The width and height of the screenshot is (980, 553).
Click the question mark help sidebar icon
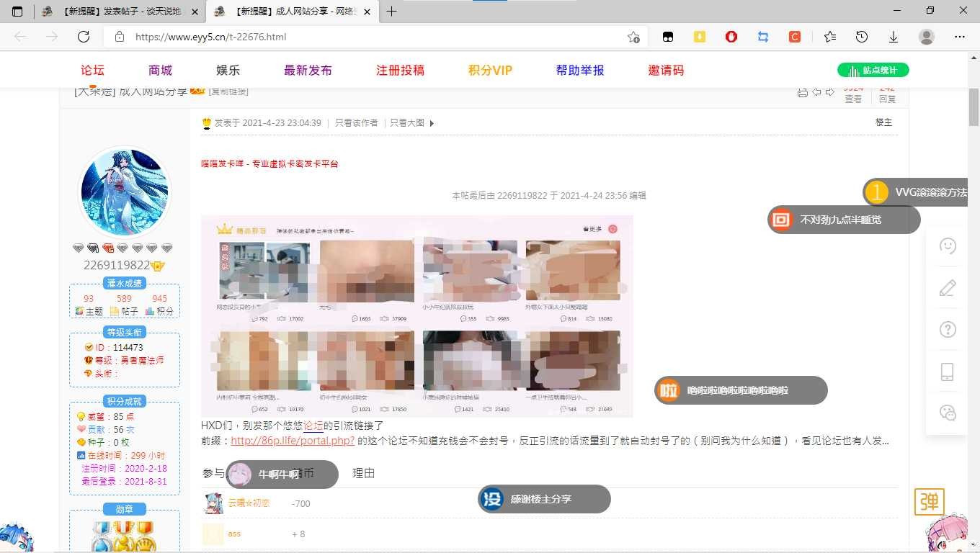(x=948, y=330)
